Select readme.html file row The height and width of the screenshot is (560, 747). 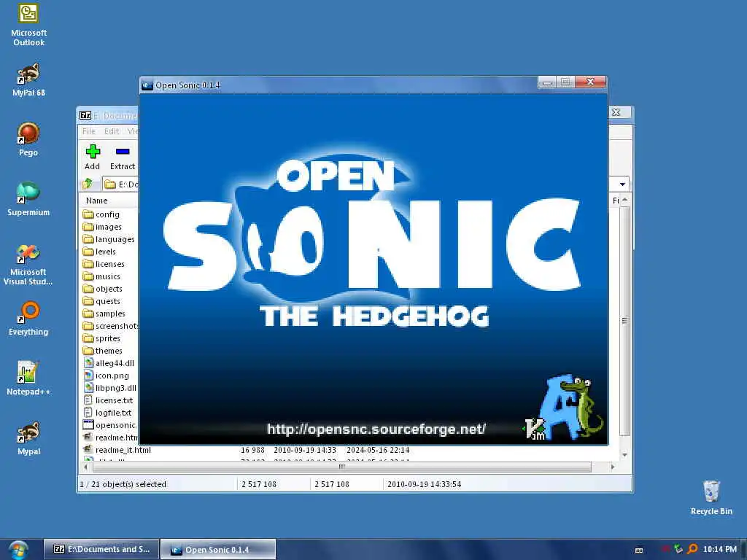tap(110, 437)
